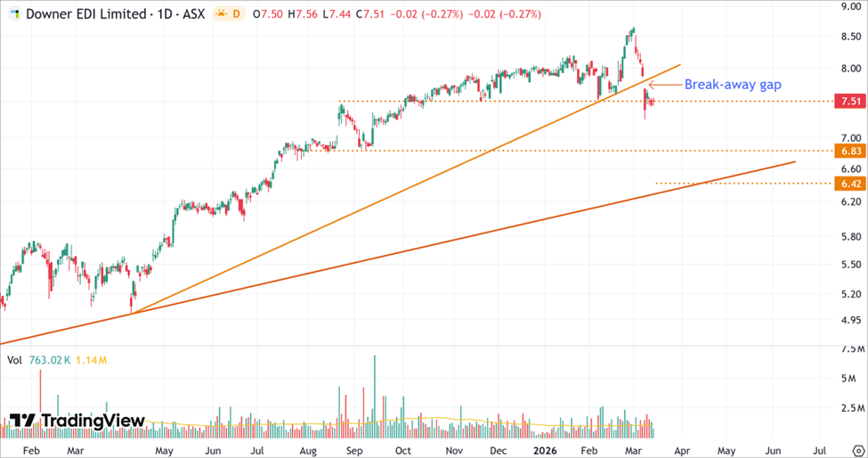Image resolution: width=868 pixels, height=458 pixels.
Task: Click the sun market status icon
Action: pos(220,14)
